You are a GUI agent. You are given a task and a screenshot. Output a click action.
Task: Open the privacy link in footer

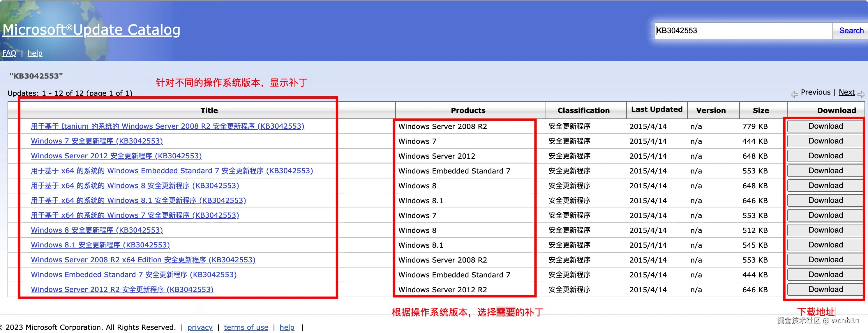200,327
